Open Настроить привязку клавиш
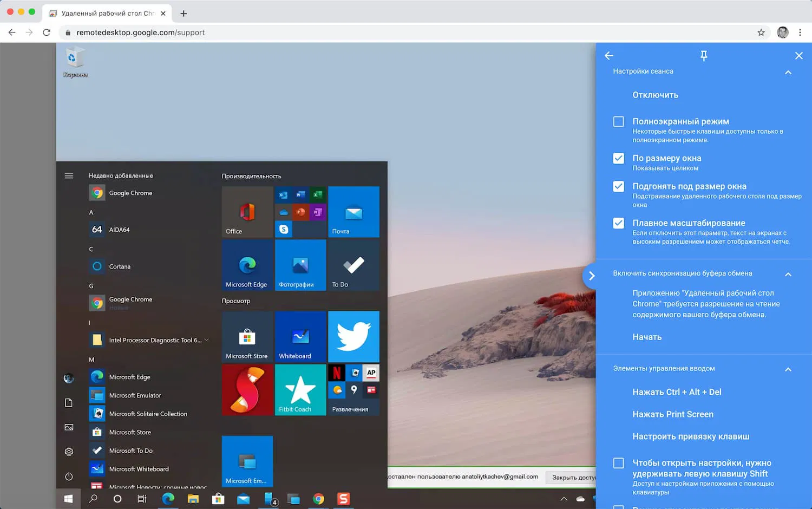812x509 pixels. click(691, 436)
